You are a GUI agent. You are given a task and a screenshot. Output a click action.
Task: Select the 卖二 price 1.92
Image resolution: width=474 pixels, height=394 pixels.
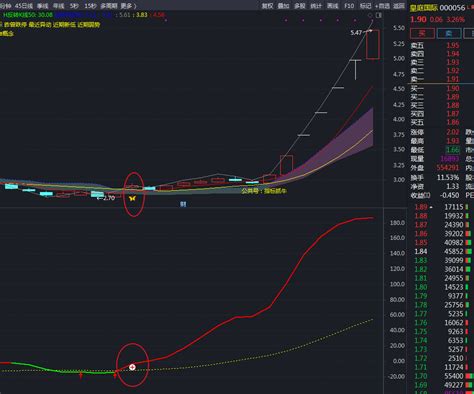coord(453,71)
